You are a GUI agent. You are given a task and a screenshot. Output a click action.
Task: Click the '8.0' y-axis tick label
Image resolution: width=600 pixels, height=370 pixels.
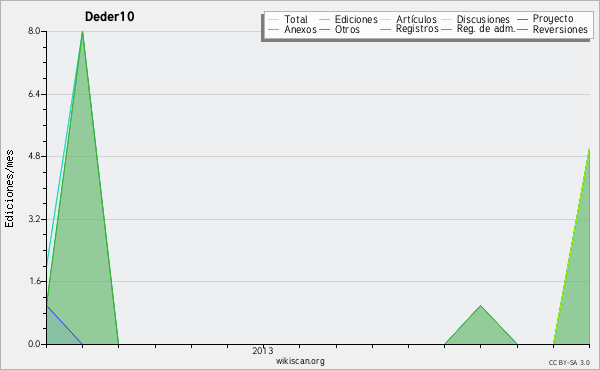tap(34, 31)
